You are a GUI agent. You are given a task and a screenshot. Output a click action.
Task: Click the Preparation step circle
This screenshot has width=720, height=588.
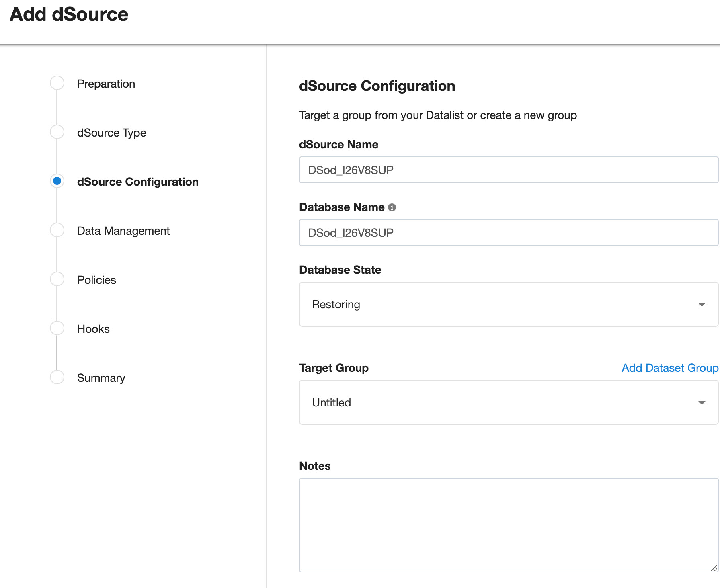pos(57,83)
